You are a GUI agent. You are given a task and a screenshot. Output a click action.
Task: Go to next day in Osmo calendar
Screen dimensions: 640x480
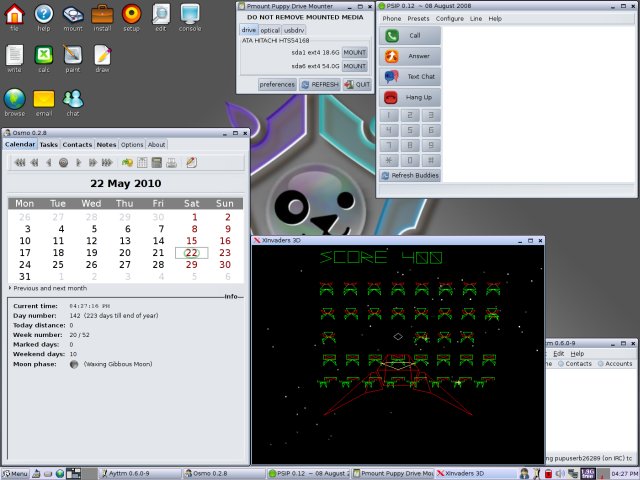coord(78,163)
